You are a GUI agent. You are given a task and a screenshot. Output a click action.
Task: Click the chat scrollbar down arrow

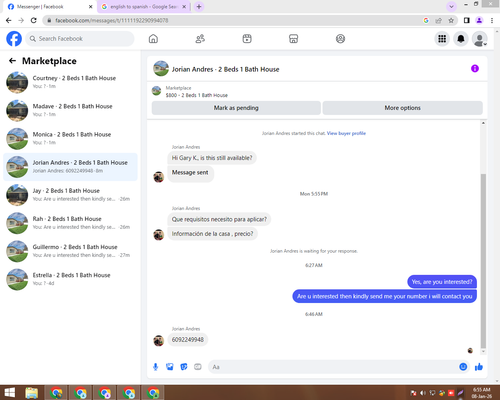[483, 352]
